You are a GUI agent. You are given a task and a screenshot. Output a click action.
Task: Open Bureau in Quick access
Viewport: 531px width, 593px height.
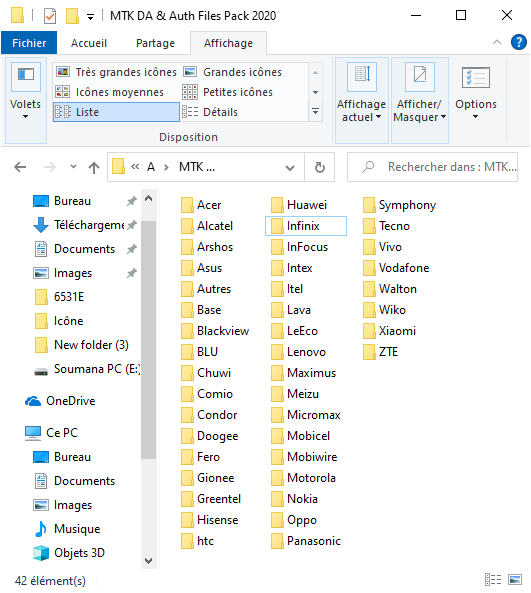click(72, 201)
